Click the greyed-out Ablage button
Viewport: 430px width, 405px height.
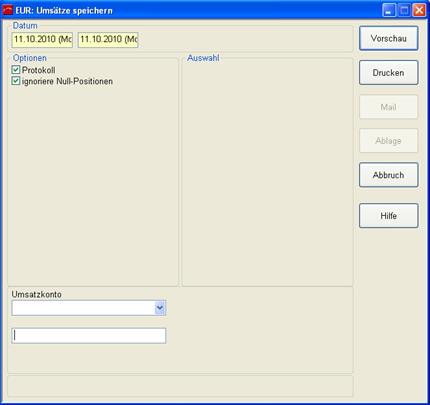pos(389,141)
